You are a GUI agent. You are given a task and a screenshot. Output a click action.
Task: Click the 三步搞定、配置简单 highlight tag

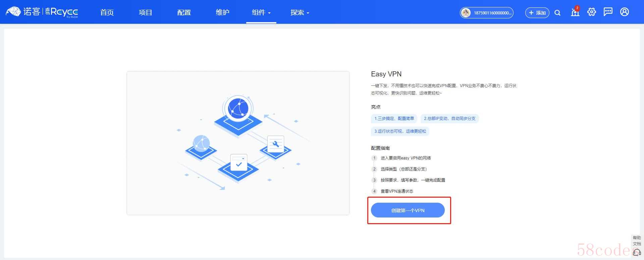pyautogui.click(x=394, y=119)
